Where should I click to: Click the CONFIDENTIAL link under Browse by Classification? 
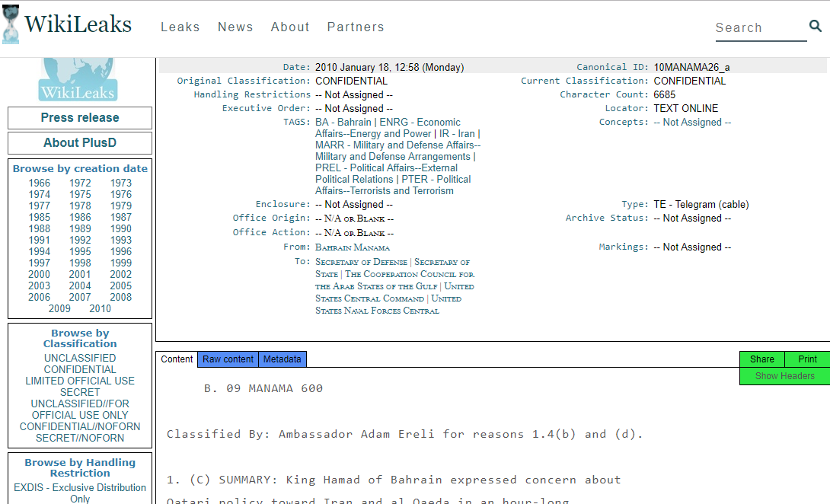80,369
